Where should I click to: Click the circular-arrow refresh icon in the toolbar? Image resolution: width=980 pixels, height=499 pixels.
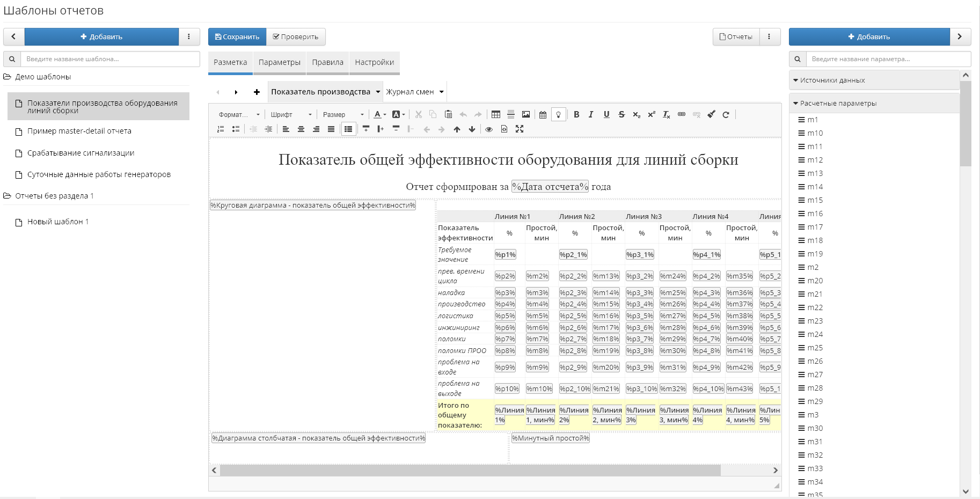[726, 114]
